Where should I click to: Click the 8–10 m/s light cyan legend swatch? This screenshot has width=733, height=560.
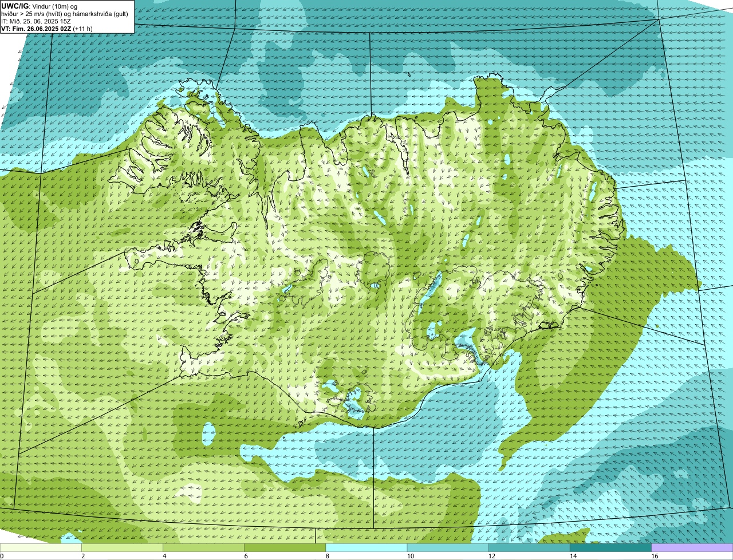[366, 547]
